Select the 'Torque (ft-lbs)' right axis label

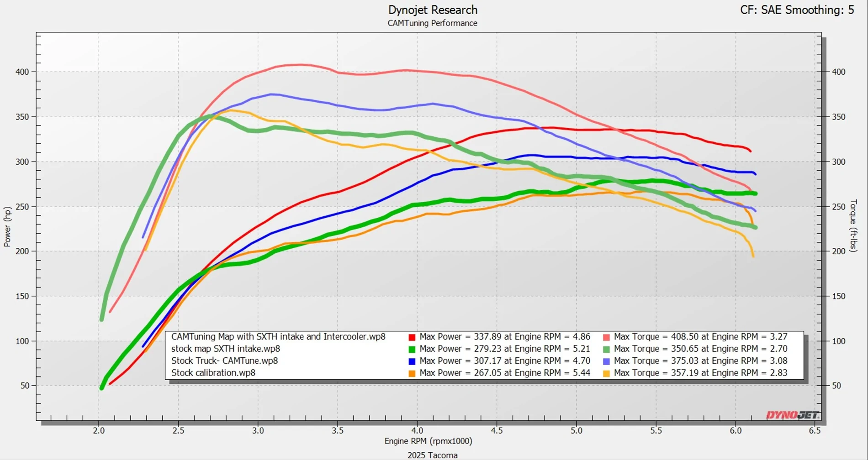[853, 226]
